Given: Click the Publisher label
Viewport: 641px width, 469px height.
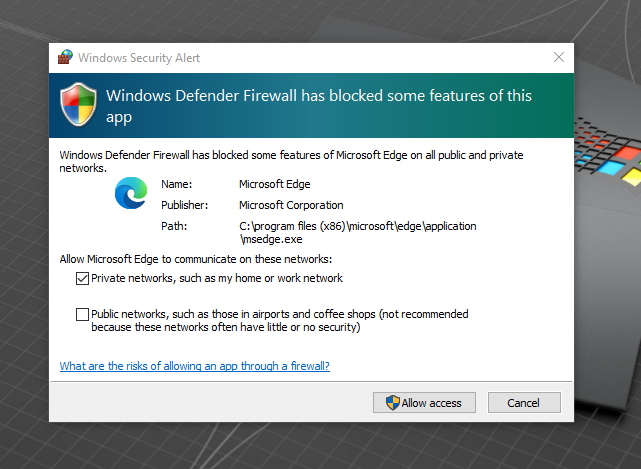Looking at the screenshot, I should (x=184, y=205).
